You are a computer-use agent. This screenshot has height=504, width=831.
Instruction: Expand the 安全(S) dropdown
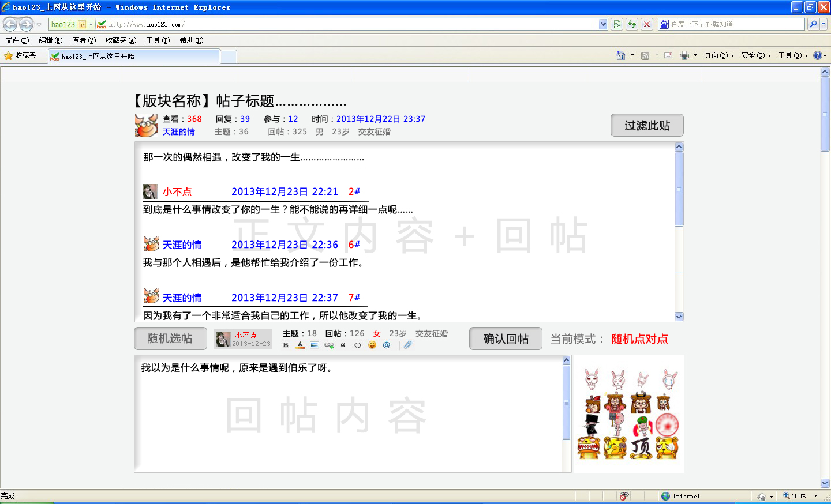point(752,55)
